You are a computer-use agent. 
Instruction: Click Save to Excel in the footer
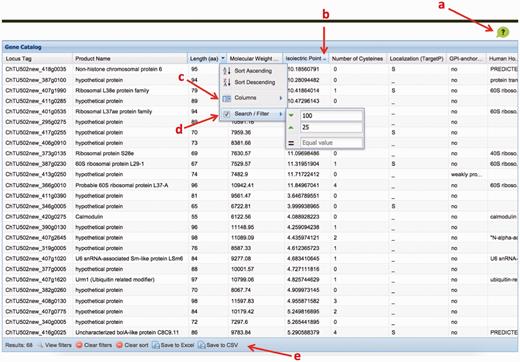tap(173, 345)
